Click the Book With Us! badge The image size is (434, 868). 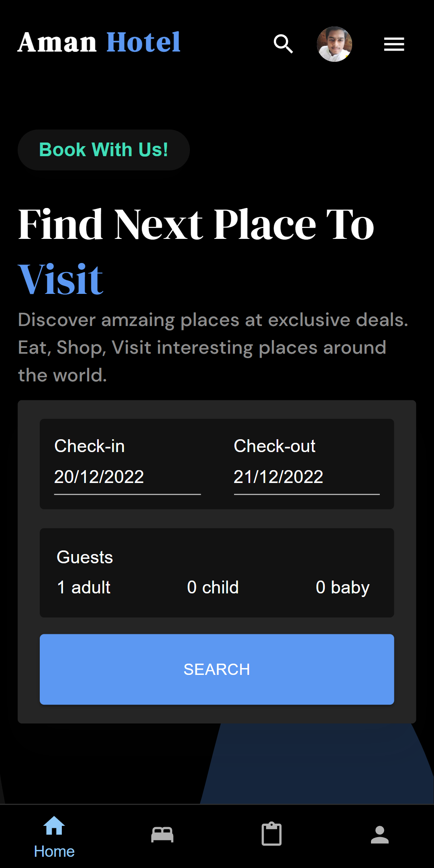tap(104, 149)
